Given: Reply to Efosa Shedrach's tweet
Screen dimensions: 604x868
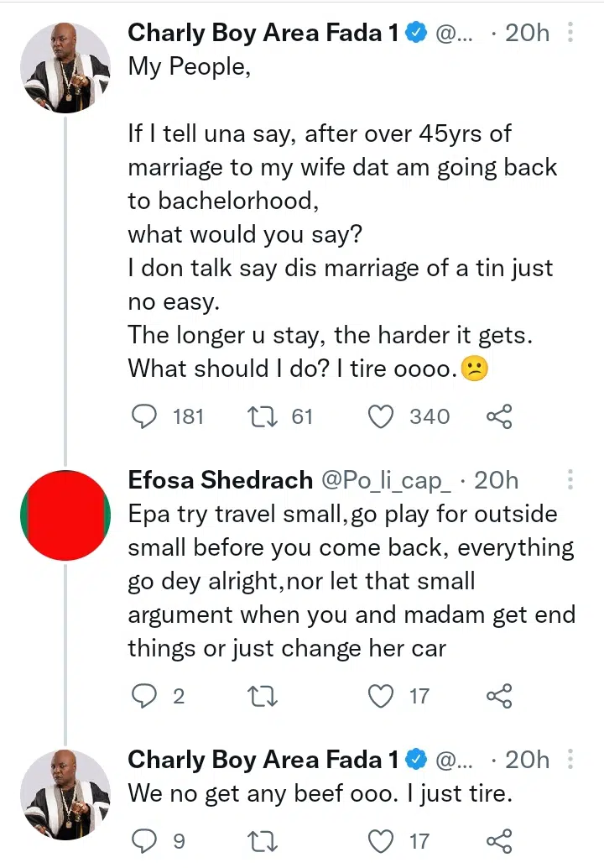Looking at the screenshot, I should (145, 696).
